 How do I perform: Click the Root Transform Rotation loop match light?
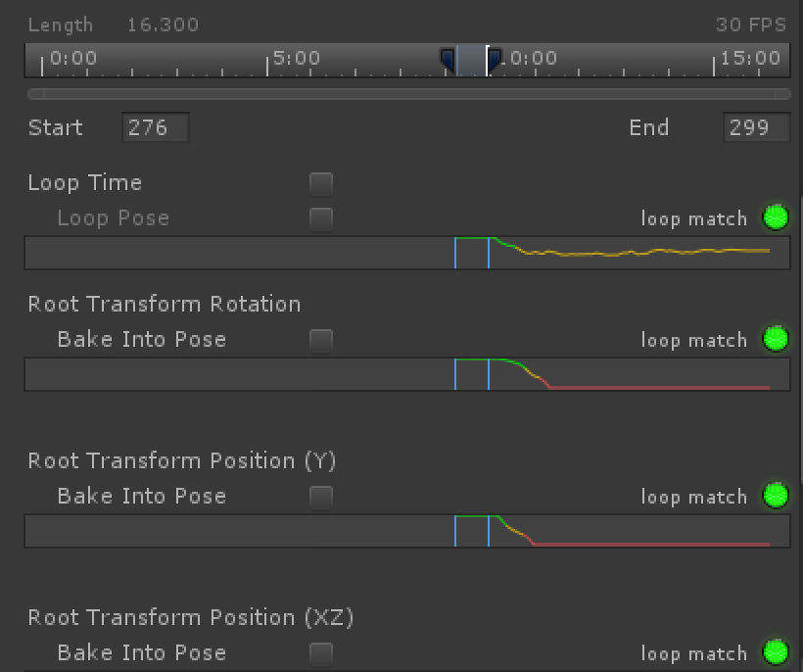point(775,339)
